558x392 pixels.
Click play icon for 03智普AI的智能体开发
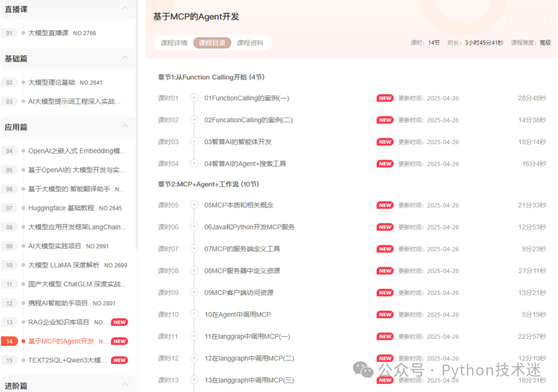pos(194,142)
